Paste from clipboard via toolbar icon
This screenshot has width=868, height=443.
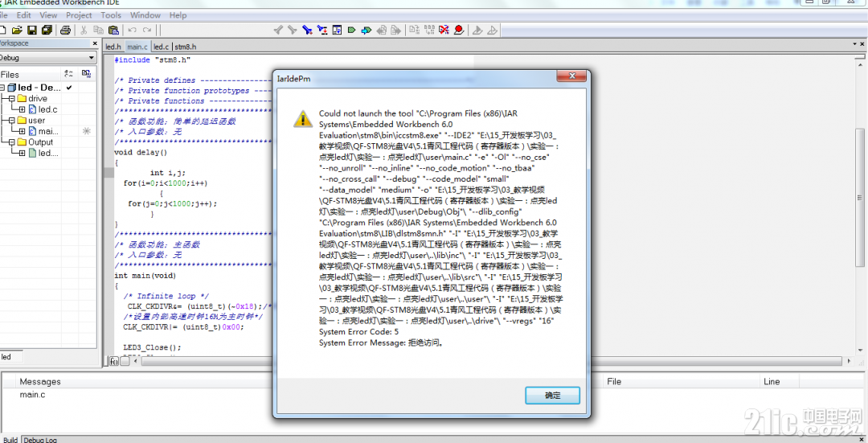click(x=113, y=30)
